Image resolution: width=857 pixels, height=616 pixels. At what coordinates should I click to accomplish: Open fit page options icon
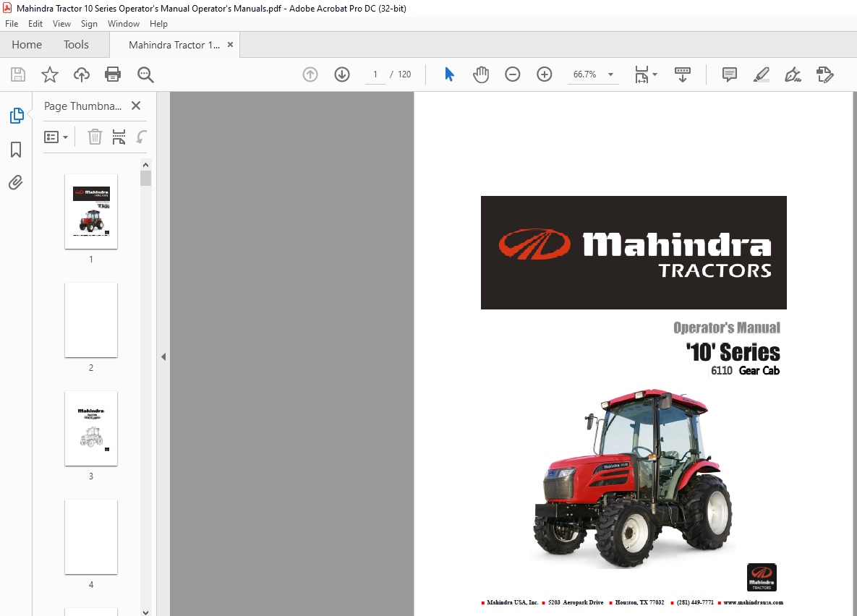pos(641,74)
